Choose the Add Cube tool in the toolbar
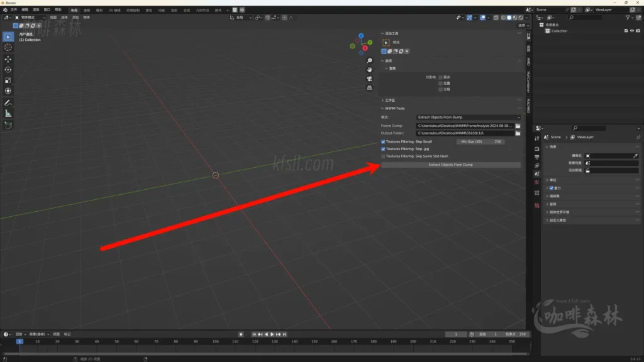644x362 pixels. tap(8, 125)
